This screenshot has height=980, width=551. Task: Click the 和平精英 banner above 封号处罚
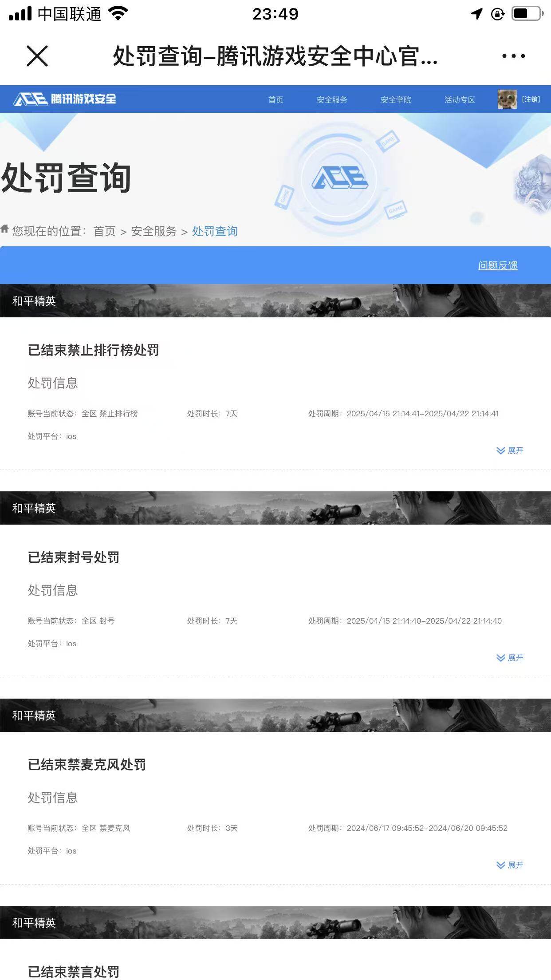pos(275,508)
